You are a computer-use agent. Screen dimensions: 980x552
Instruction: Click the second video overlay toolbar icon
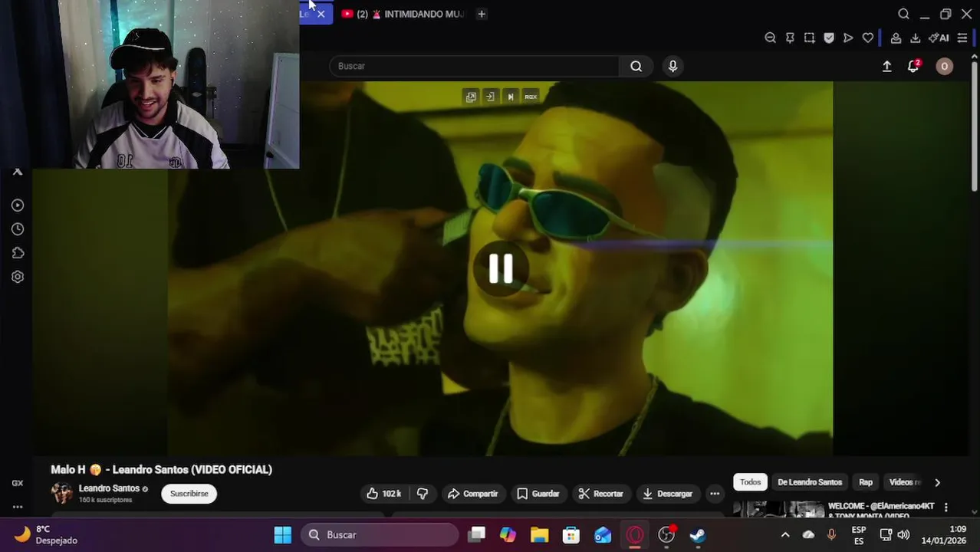pos(491,97)
